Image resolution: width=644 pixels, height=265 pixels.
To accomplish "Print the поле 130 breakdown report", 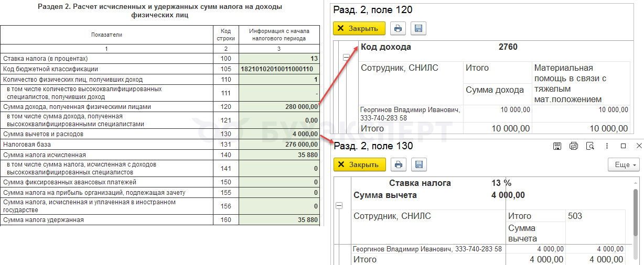I will click(399, 164).
